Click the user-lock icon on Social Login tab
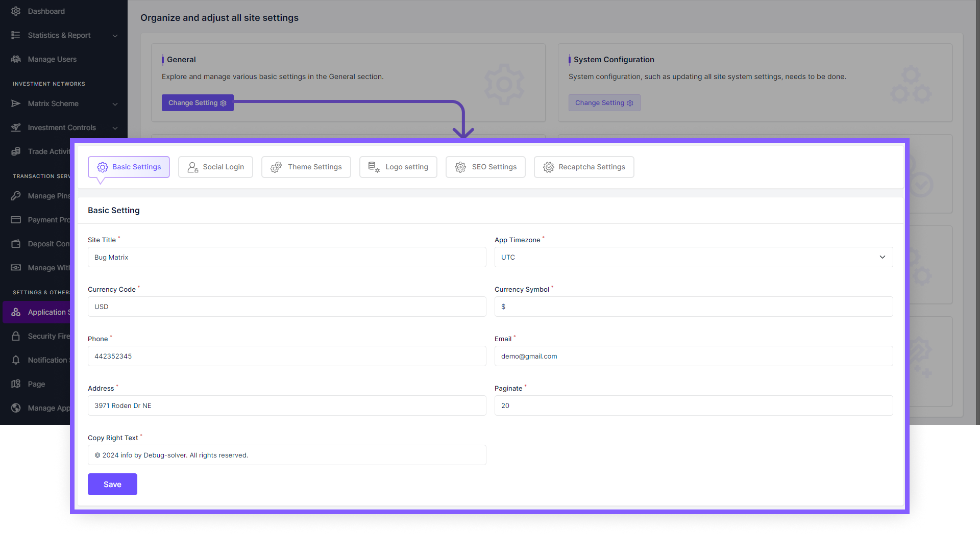 coord(193,167)
